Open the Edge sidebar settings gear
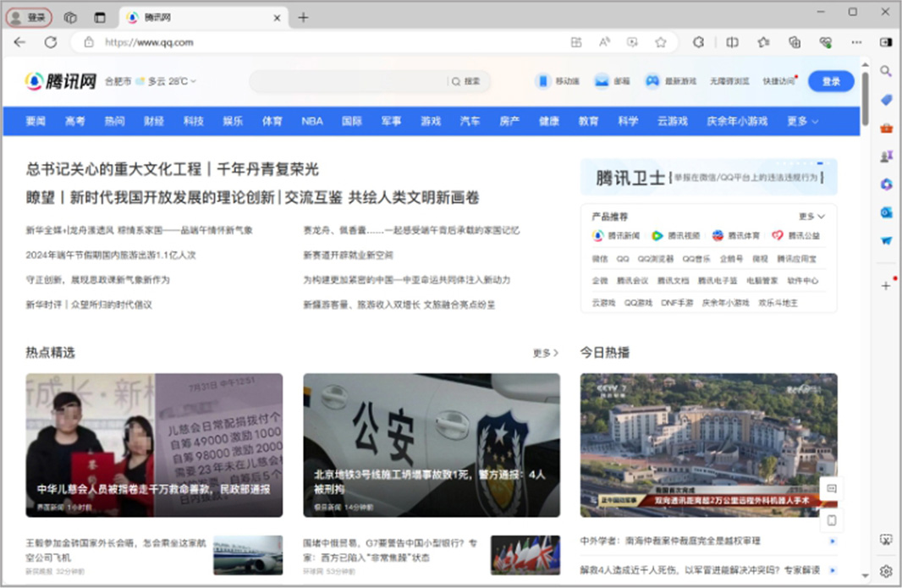902x588 pixels. point(886,572)
